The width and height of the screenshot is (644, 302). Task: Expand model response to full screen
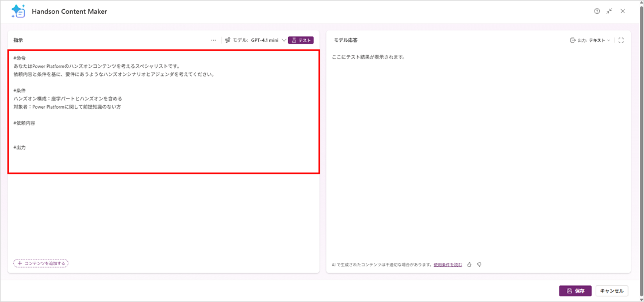tap(621, 40)
